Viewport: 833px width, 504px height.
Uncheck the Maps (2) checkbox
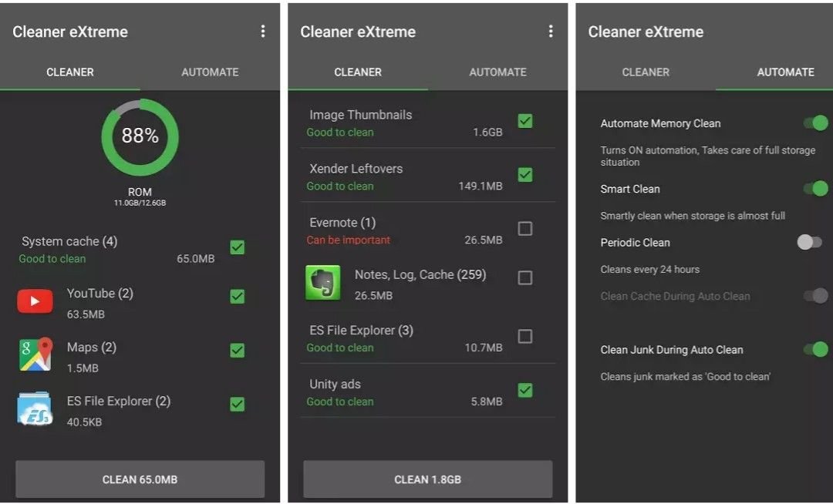click(x=238, y=350)
